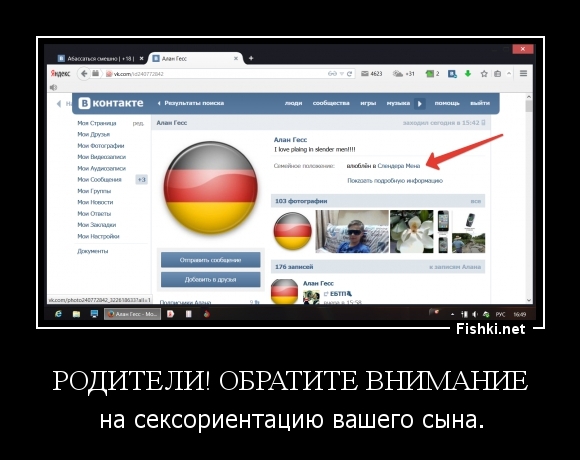The image size is (580, 460).
Task: Open Internet Explorer from the taskbar
Action: coord(58,314)
